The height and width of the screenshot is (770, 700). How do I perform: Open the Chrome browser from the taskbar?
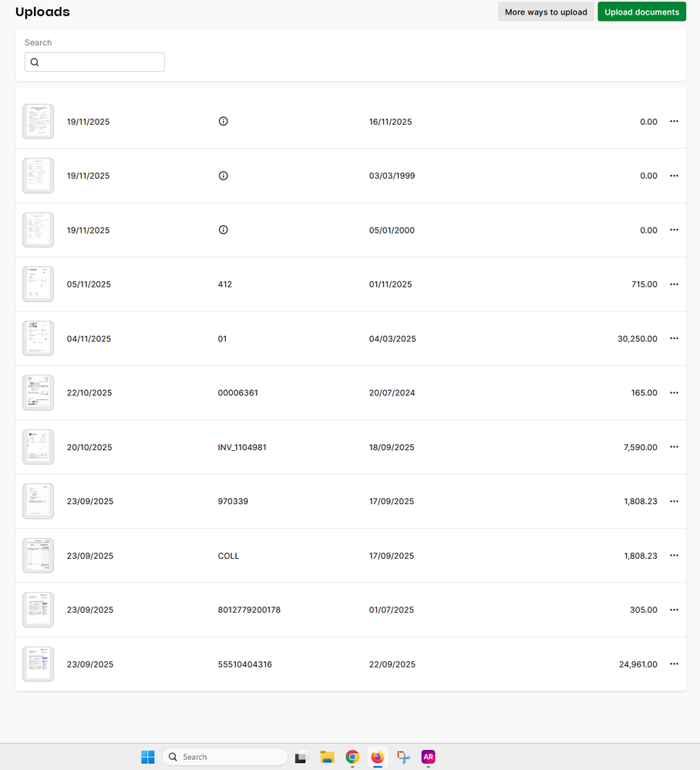click(x=352, y=757)
